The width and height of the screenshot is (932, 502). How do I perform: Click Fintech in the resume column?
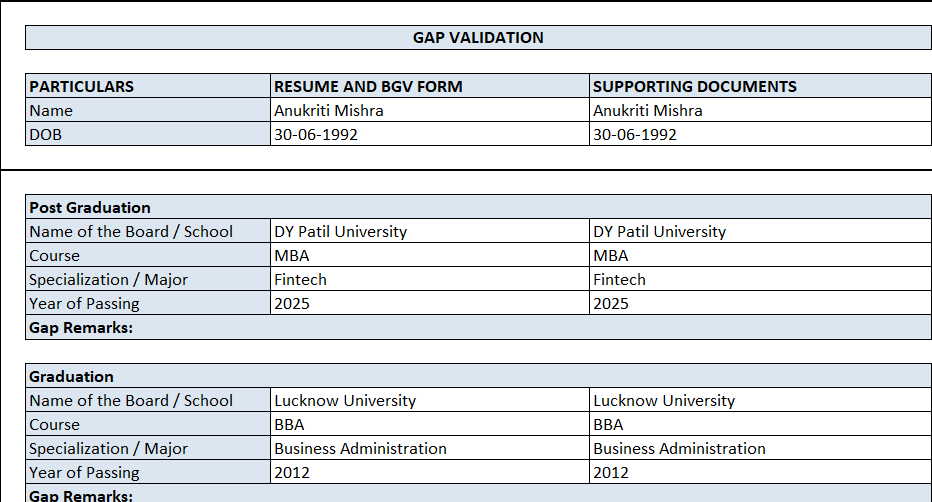[430, 280]
